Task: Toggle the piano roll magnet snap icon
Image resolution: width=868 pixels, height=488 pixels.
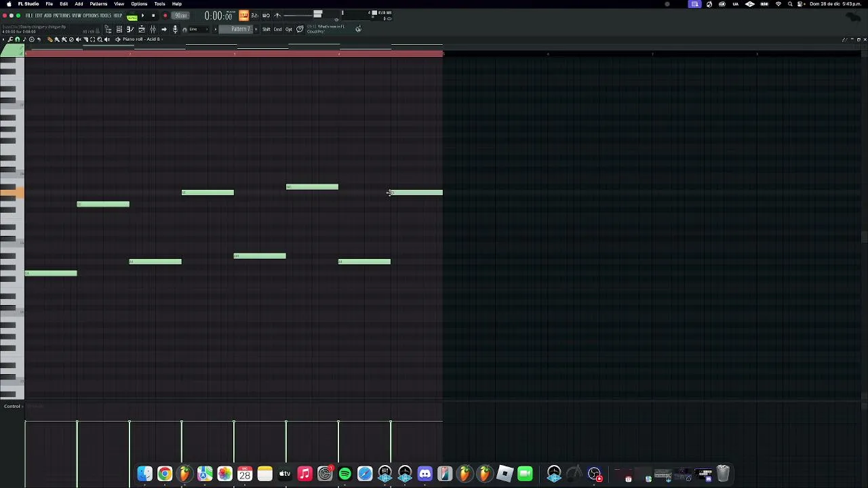Action: click(x=17, y=39)
